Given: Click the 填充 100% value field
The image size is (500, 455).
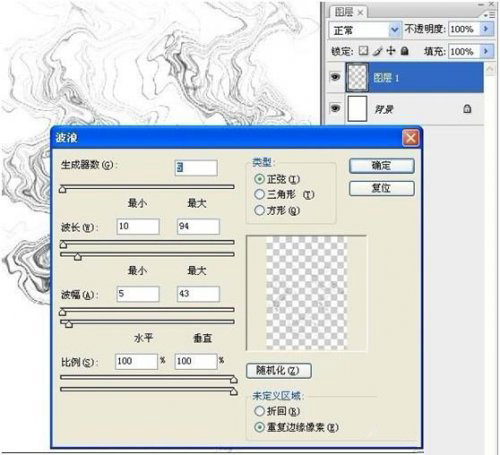Looking at the screenshot, I should pyautogui.click(x=464, y=51).
